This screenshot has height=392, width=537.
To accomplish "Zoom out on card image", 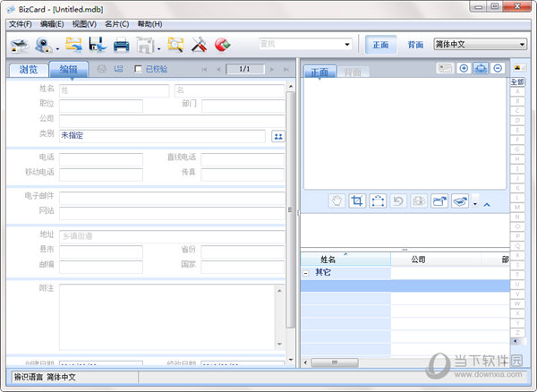I will point(498,68).
